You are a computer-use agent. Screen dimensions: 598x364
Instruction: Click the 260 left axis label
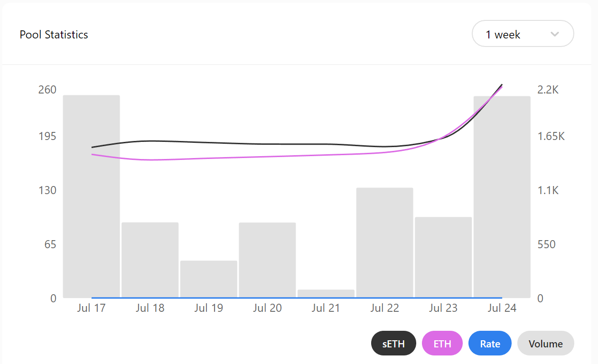(x=47, y=90)
